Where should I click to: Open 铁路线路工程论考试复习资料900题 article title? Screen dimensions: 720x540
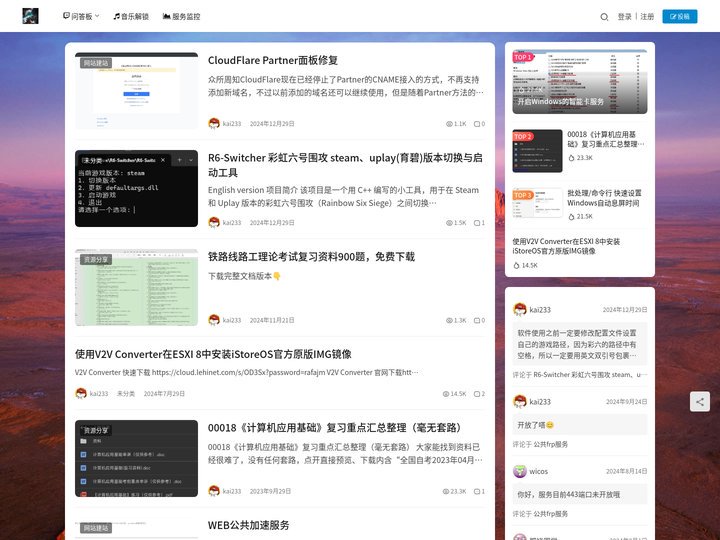coord(311,257)
